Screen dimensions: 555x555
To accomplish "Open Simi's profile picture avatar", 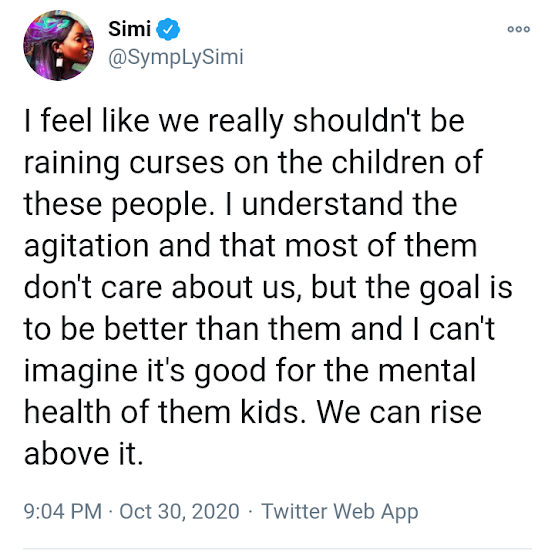I will click(x=58, y=45).
